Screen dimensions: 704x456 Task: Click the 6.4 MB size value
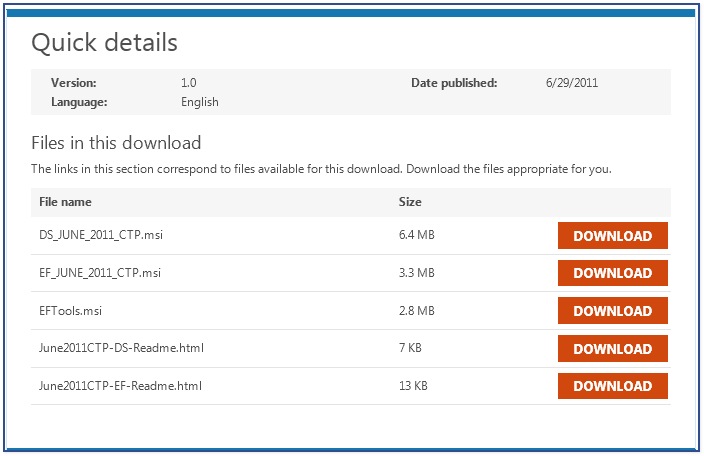coord(417,235)
